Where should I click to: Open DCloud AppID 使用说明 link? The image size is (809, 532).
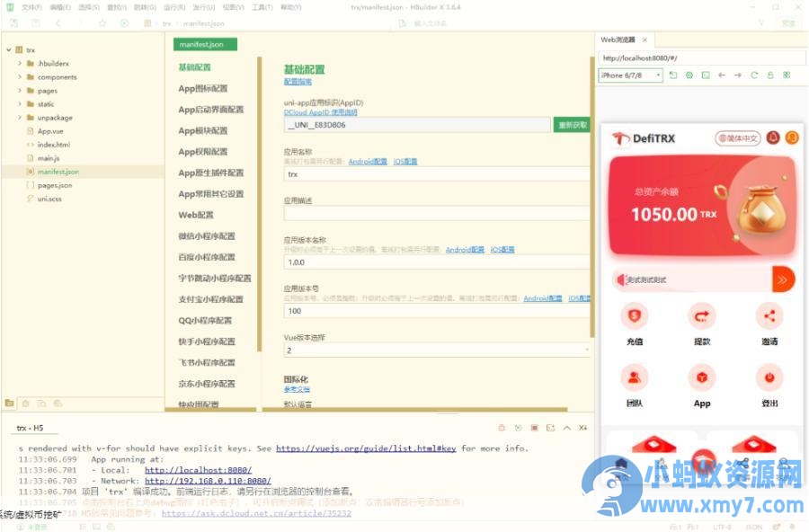[x=320, y=112]
